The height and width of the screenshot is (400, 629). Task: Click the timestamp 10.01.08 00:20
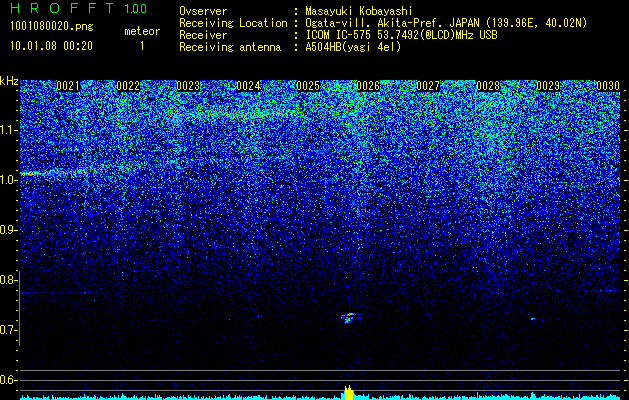click(51, 46)
